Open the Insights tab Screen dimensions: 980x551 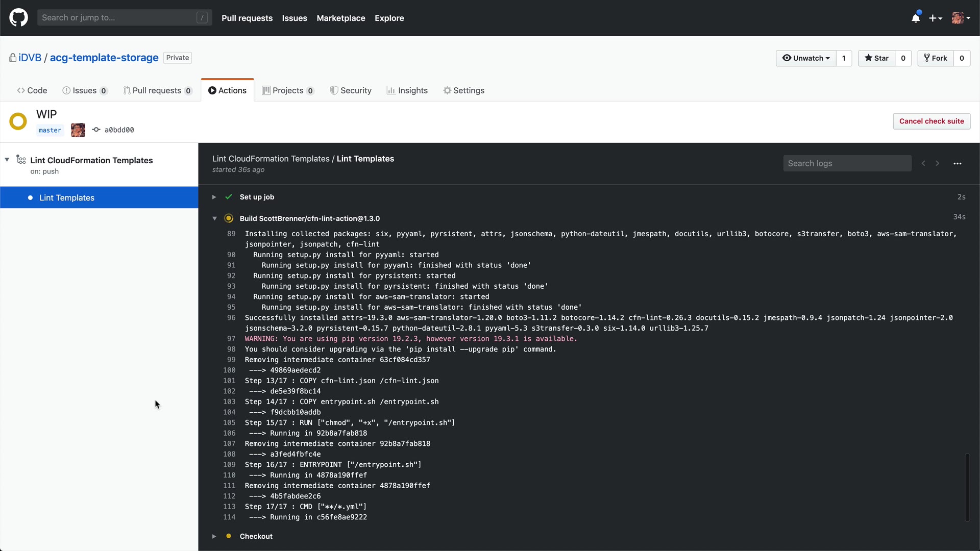pyautogui.click(x=407, y=90)
